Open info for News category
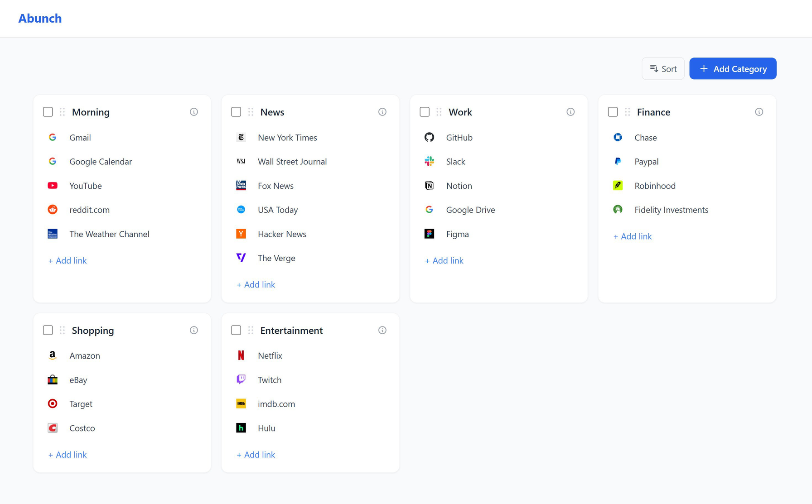This screenshot has height=504, width=812. (x=382, y=112)
